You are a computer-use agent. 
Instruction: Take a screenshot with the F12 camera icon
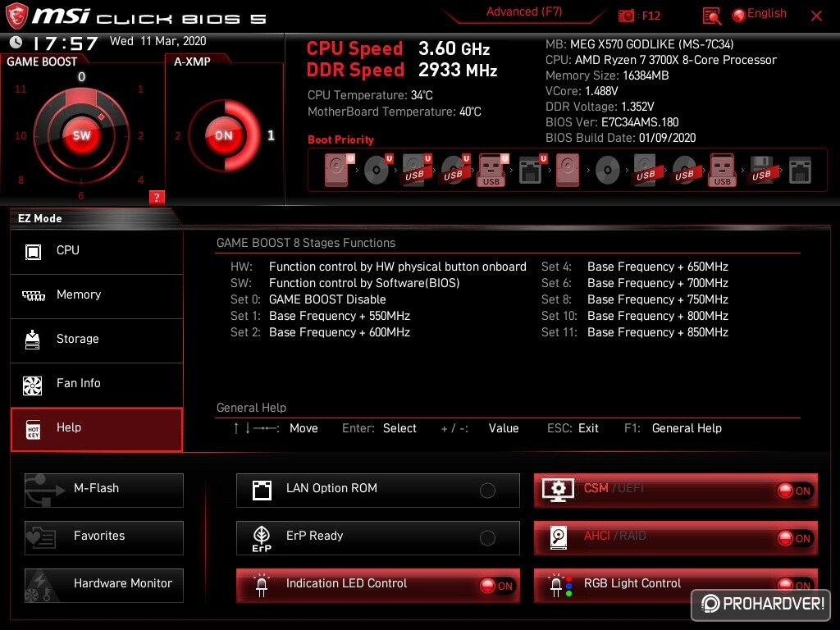click(626, 16)
